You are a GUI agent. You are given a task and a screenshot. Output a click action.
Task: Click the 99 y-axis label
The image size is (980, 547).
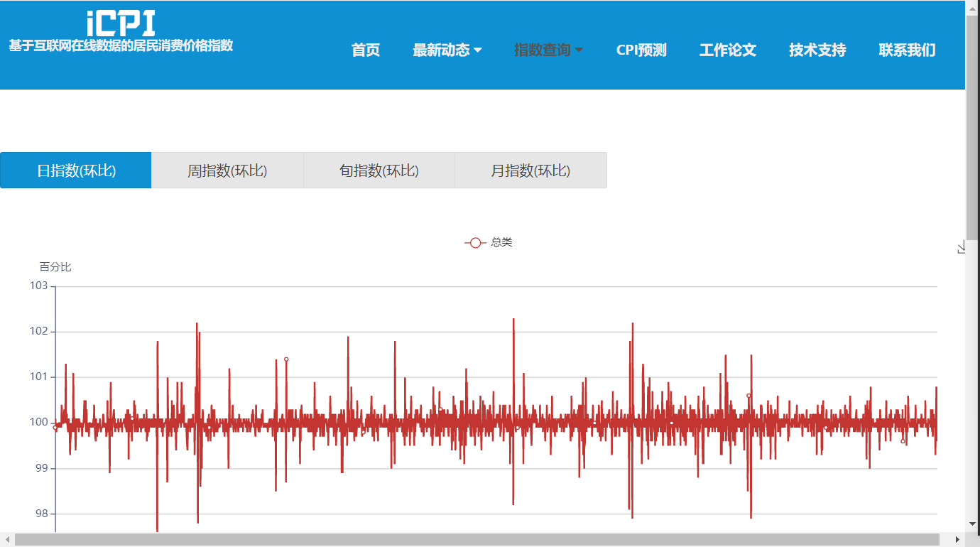point(42,468)
